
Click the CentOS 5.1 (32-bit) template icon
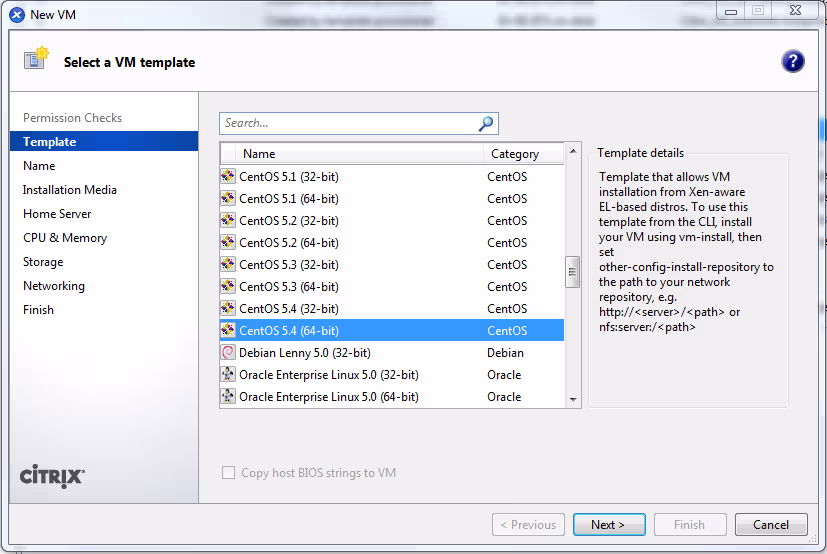228,177
